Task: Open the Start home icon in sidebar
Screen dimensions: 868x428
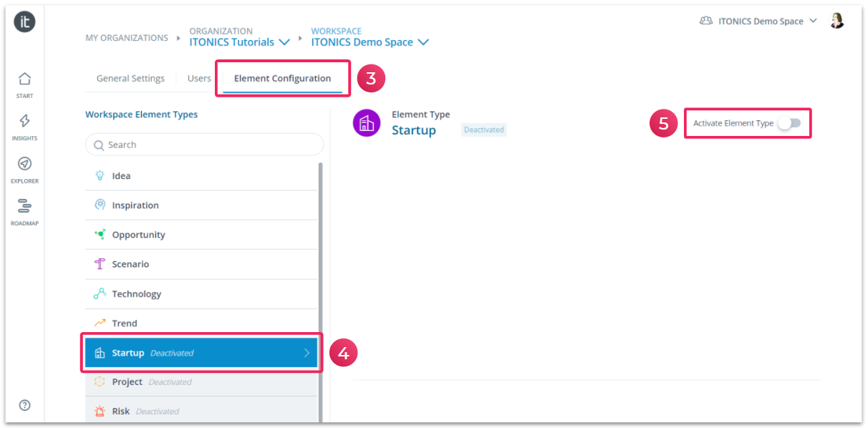Action: [x=24, y=79]
